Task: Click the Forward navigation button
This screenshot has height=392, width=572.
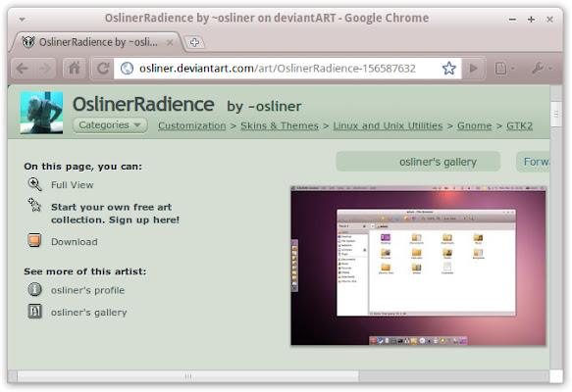Action: pyautogui.click(x=533, y=162)
